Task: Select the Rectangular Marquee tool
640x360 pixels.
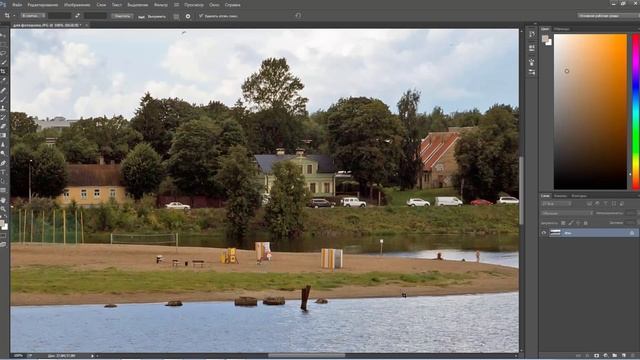Action: tap(3, 44)
